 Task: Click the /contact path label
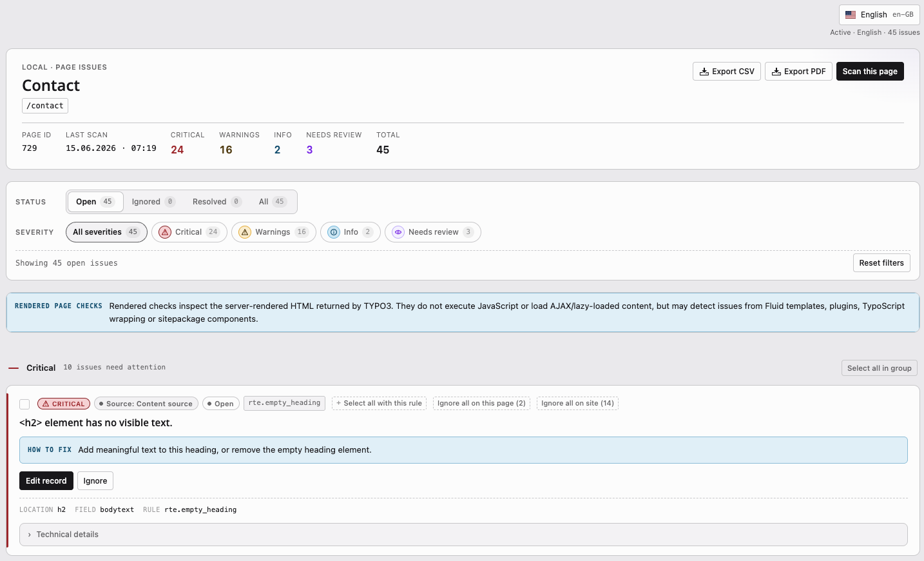pyautogui.click(x=45, y=106)
